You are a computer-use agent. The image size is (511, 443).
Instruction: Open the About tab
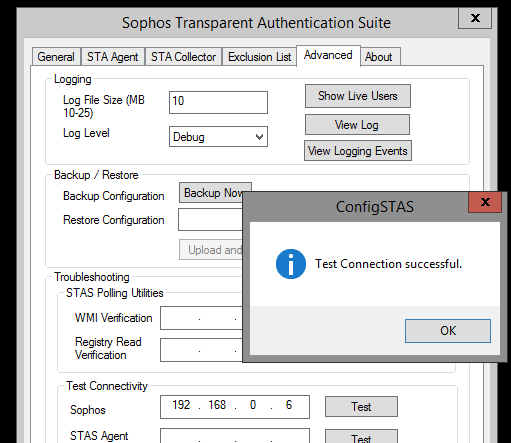pos(379,57)
